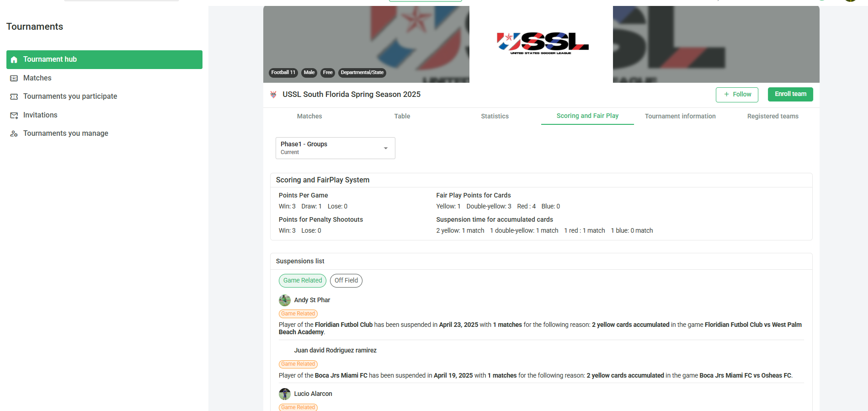
Task: Click the Scoring and FairPlay System heading
Action: (x=323, y=180)
